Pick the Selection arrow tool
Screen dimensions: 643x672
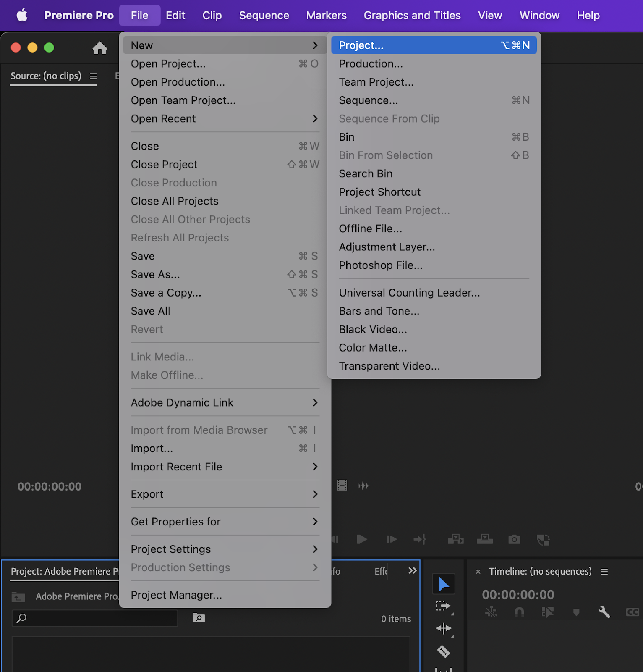(x=444, y=584)
